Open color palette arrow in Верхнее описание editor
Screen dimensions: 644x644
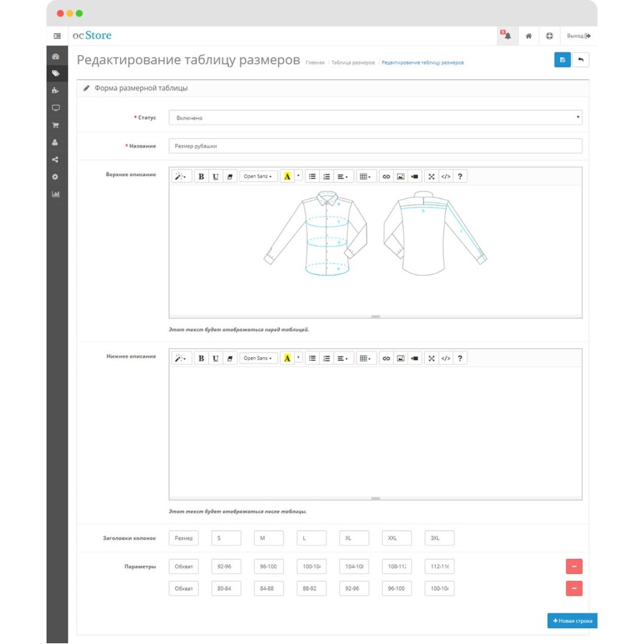[x=298, y=177]
